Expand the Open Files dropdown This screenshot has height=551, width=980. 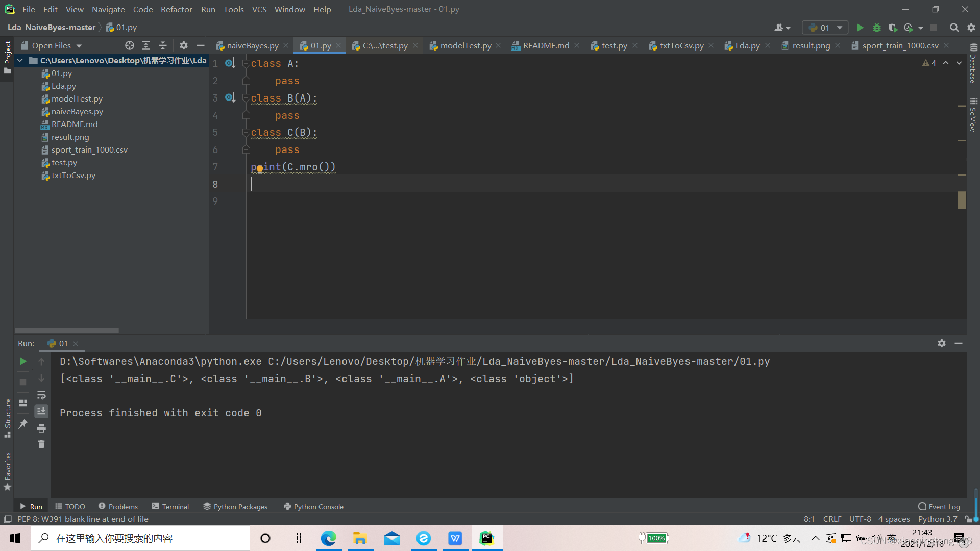pyautogui.click(x=51, y=45)
